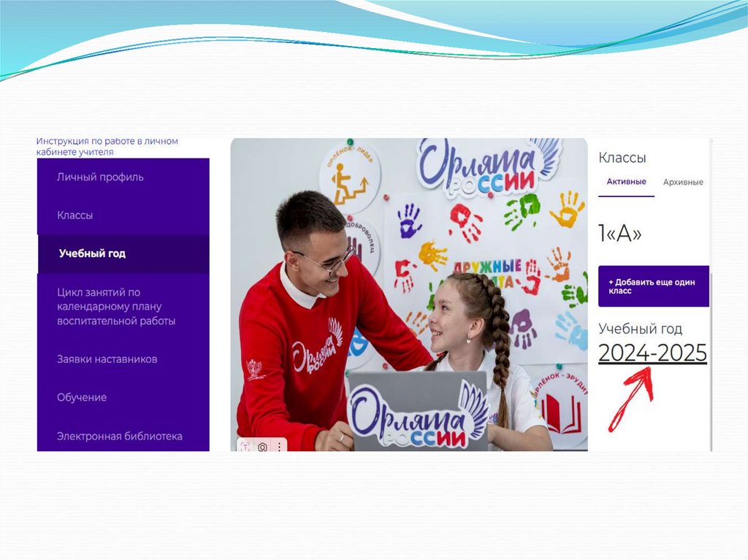Open the 1«А» class
The width and height of the screenshot is (748, 560).
(619, 233)
